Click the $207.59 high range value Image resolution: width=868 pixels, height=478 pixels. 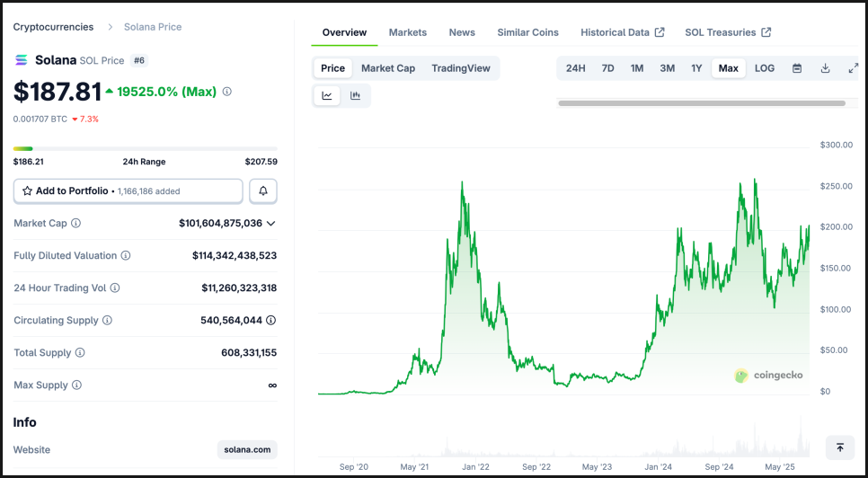coord(261,162)
